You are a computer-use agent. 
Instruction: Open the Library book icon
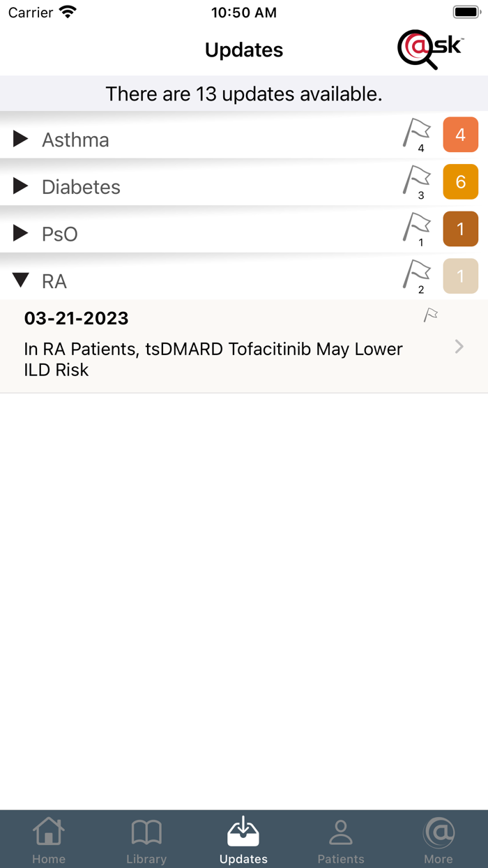pyautogui.click(x=146, y=830)
